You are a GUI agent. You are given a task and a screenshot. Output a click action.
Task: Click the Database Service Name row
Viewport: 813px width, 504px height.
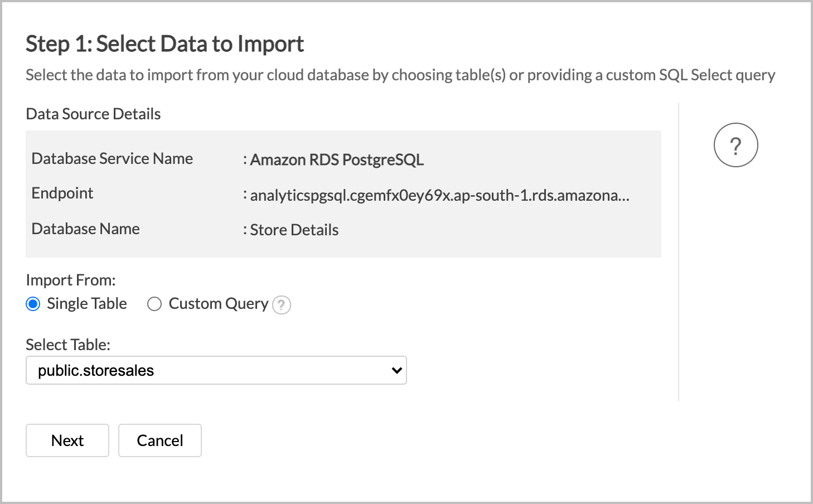(112, 158)
